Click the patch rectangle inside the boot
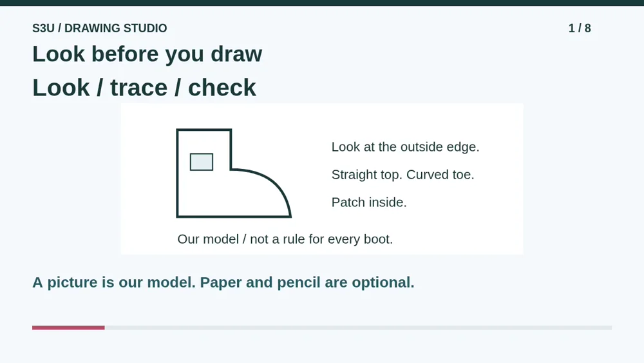 (x=202, y=162)
